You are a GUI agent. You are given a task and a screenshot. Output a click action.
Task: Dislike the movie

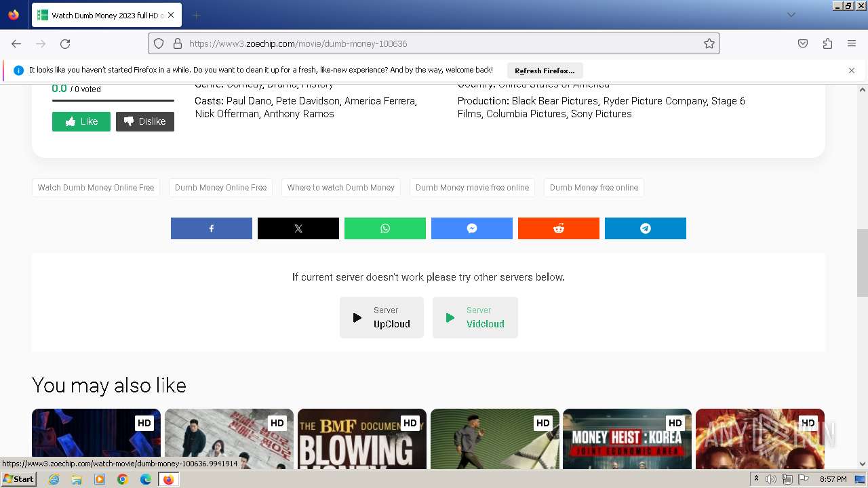[145, 121]
